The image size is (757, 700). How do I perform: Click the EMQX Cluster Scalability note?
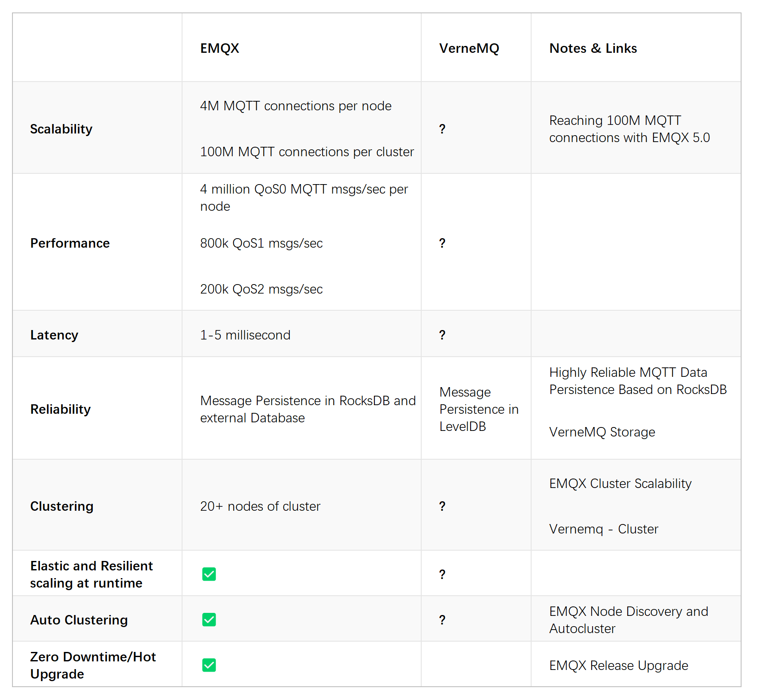coord(620,483)
